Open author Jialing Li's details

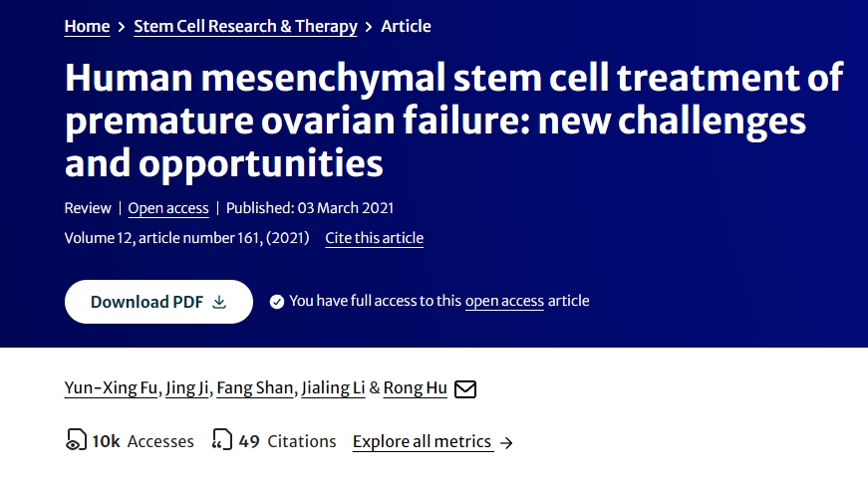(x=335, y=387)
